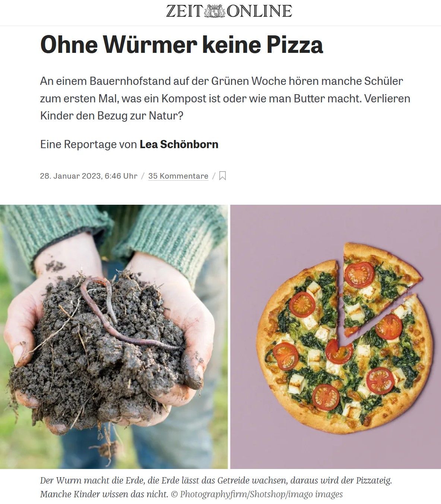Open author page of Lea Schönborn

tap(179, 144)
